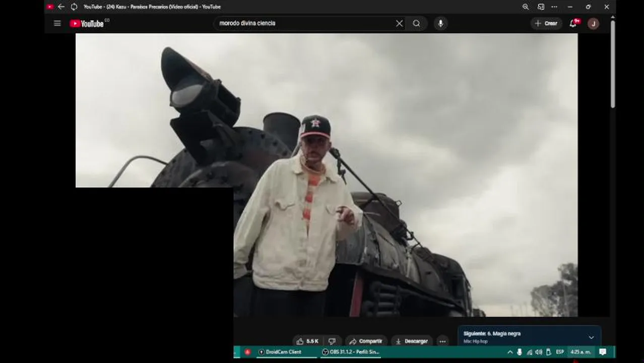Zoom out using the magnifier icon
Image resolution: width=644 pixels, height=363 pixels.
[526, 7]
